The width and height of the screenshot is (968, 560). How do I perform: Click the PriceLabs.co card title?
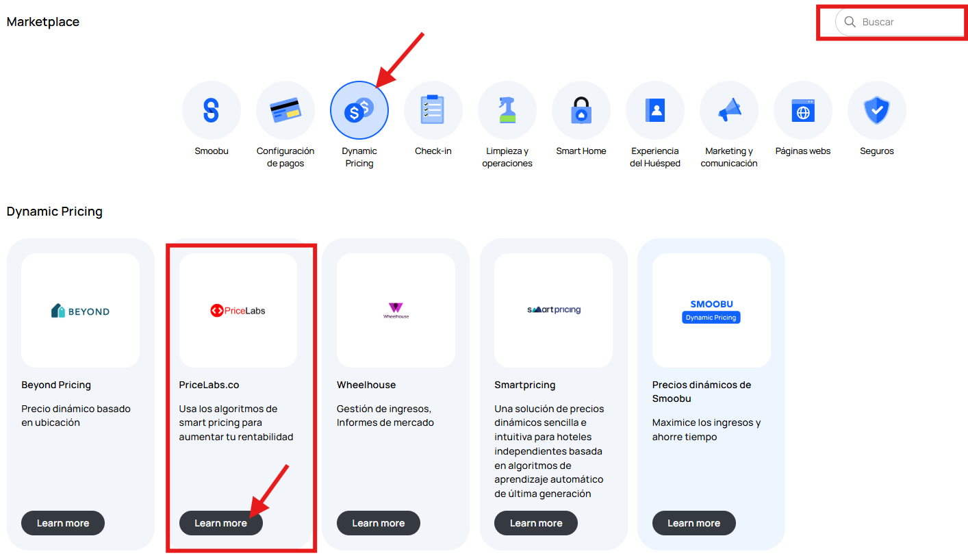(x=209, y=385)
